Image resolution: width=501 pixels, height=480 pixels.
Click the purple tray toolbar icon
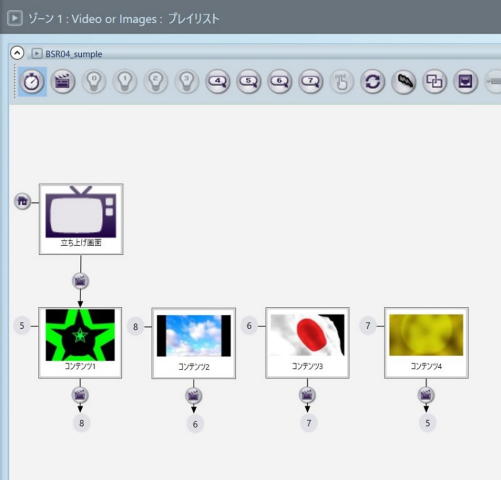(x=465, y=81)
